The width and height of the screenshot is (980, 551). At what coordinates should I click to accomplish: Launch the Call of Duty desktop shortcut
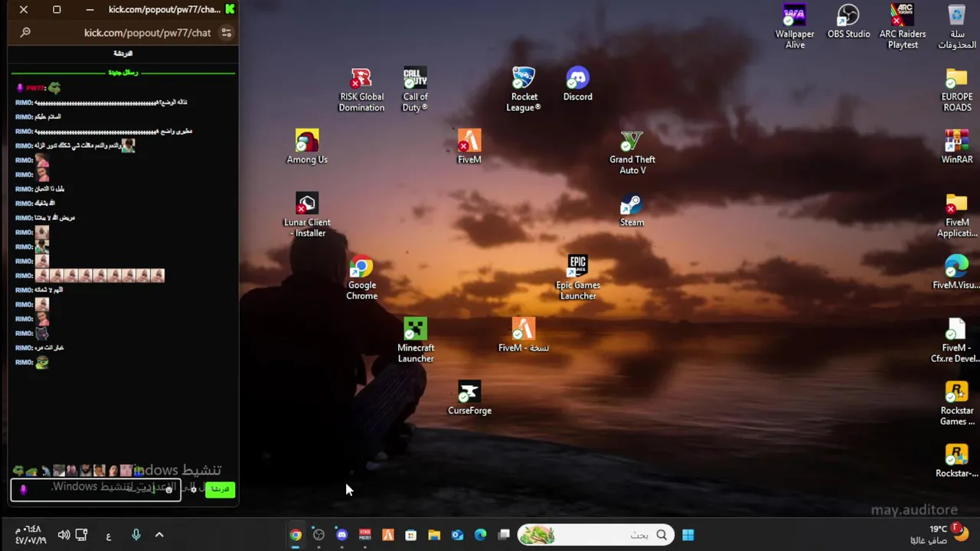415,90
